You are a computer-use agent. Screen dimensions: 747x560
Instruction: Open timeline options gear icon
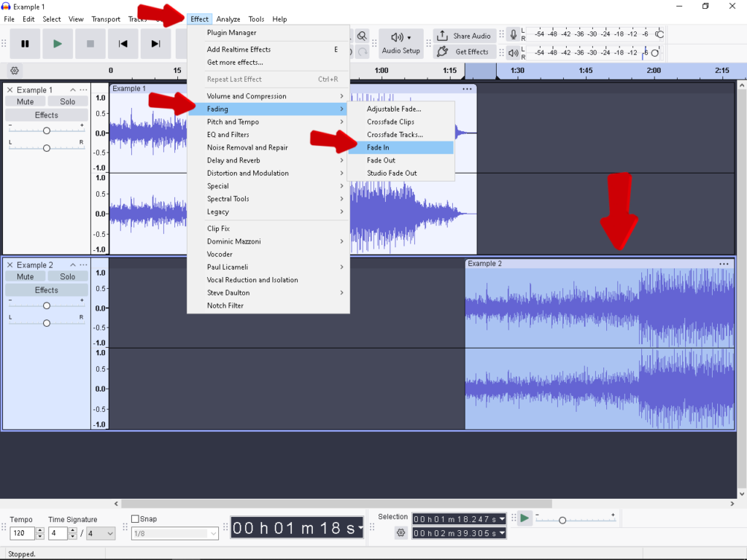[15, 71]
